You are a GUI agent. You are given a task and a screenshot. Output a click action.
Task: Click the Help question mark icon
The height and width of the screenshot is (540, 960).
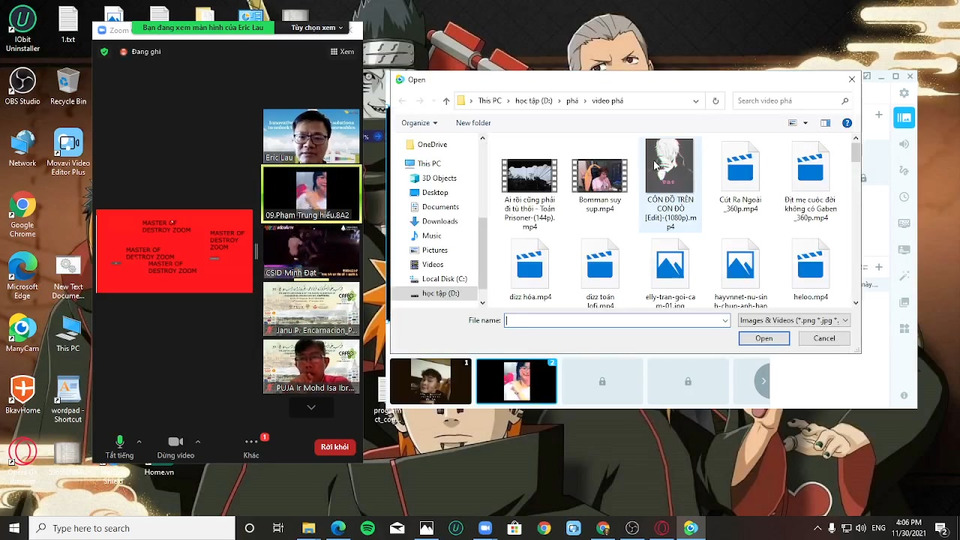click(847, 123)
